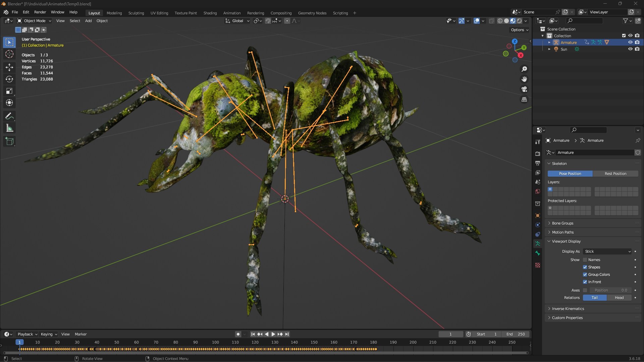Switch to the Shading workspace tab
The width and height of the screenshot is (644, 362).
(210, 13)
